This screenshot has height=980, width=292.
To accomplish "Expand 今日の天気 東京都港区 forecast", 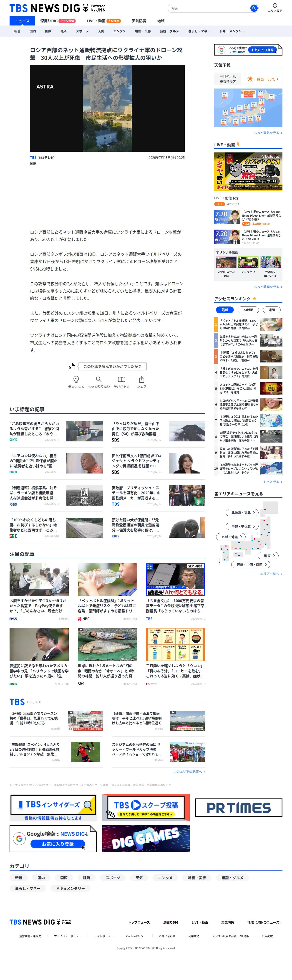I will click(x=248, y=79).
